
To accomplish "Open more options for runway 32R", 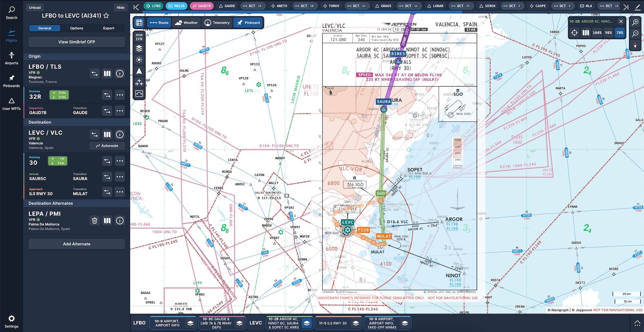I will point(120,95).
